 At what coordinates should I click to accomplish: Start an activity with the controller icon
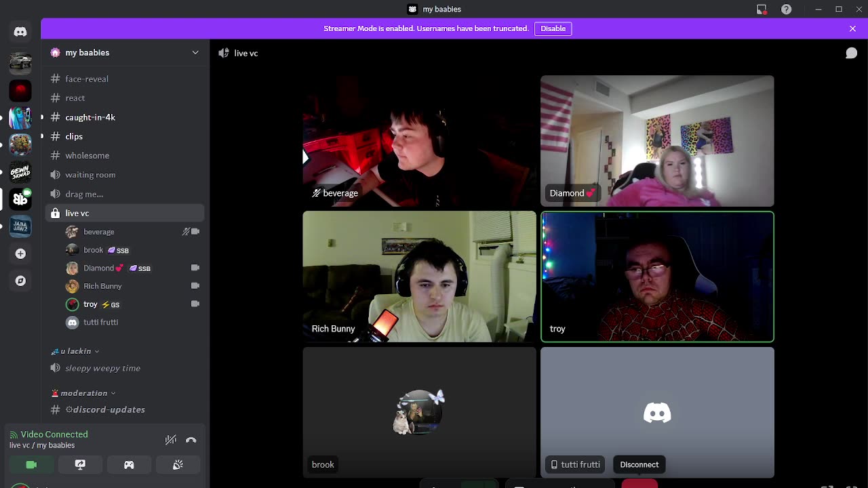(129, 465)
